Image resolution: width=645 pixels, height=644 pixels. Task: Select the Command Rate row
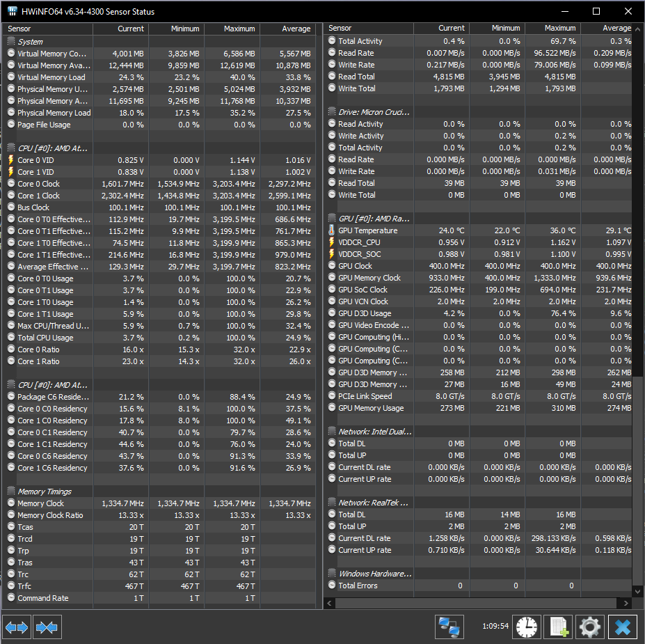point(159,598)
